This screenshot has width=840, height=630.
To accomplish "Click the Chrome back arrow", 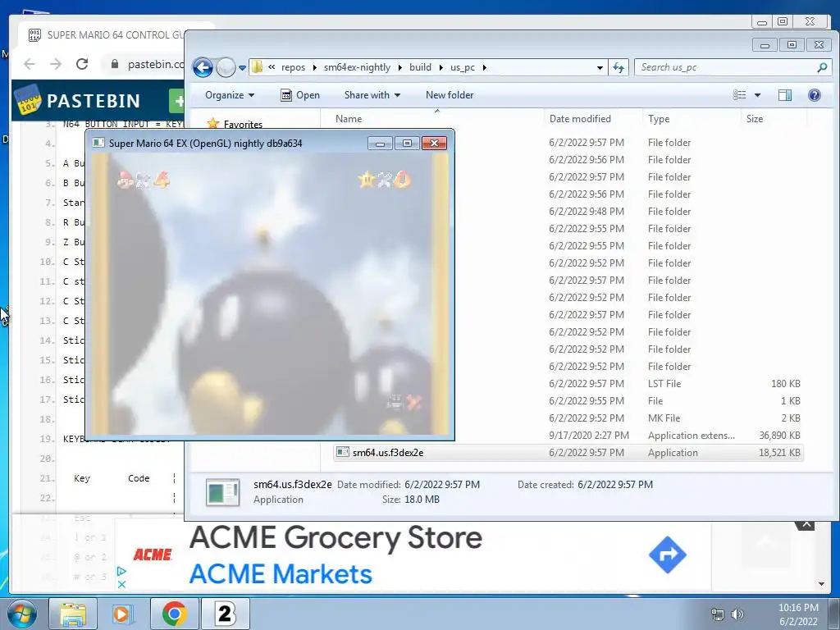I will [x=30, y=64].
